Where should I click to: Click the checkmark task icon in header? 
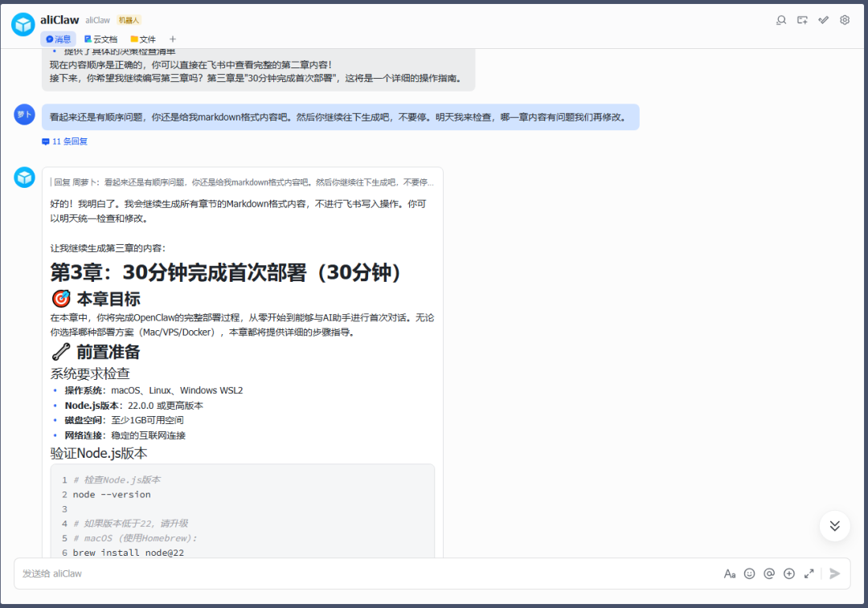click(x=824, y=20)
